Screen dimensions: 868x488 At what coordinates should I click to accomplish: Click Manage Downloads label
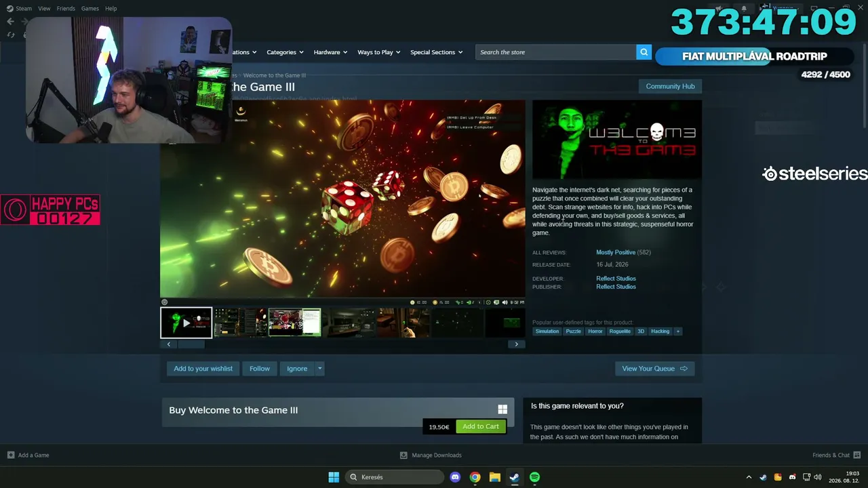click(437, 455)
